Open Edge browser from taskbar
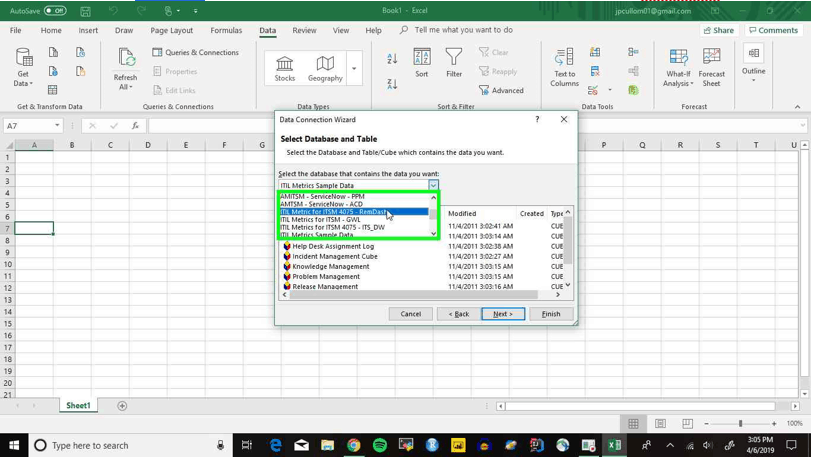 [275, 445]
